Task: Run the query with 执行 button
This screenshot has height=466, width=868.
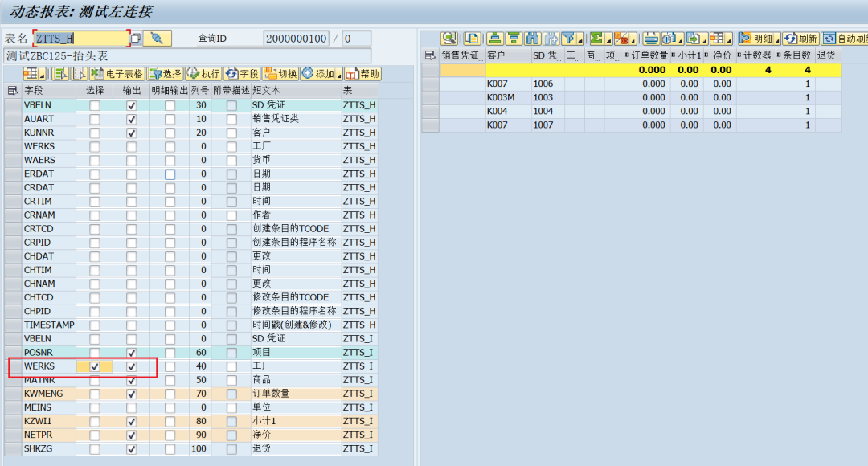Action: pyautogui.click(x=203, y=74)
